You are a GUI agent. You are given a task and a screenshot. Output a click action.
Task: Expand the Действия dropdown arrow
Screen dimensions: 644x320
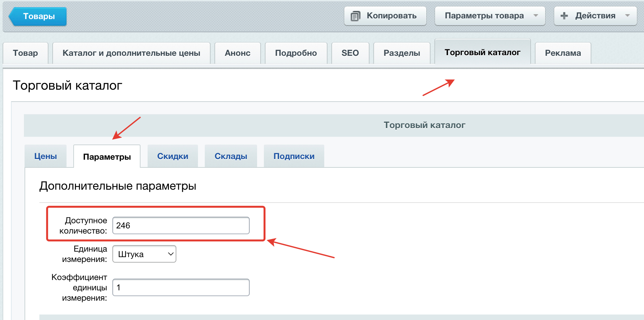[628, 15]
